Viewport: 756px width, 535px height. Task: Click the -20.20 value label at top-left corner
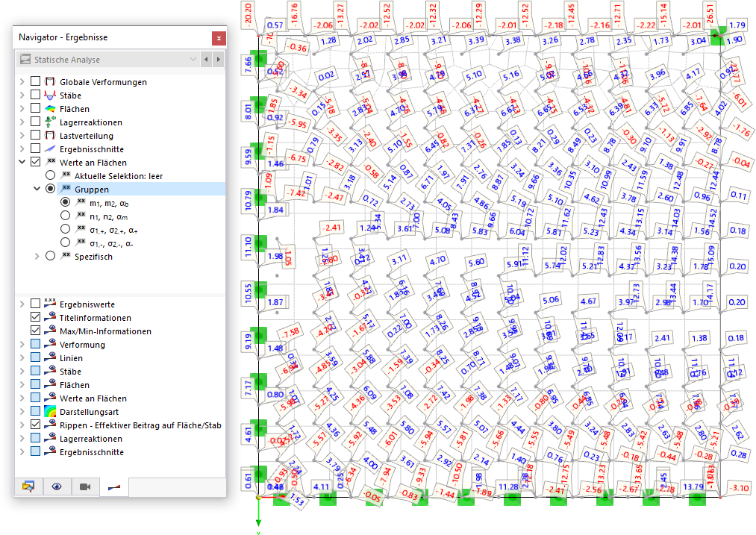coord(248,14)
